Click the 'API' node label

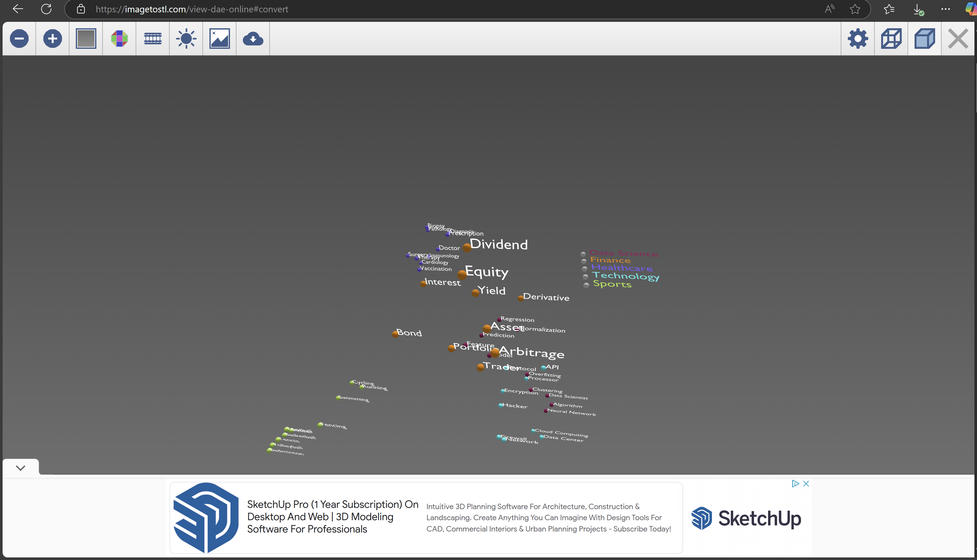[552, 367]
